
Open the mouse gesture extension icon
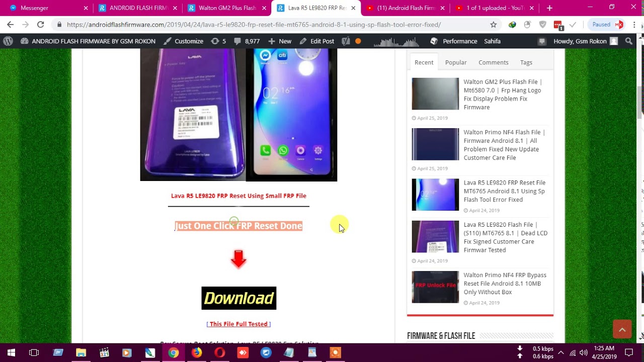(527, 24)
